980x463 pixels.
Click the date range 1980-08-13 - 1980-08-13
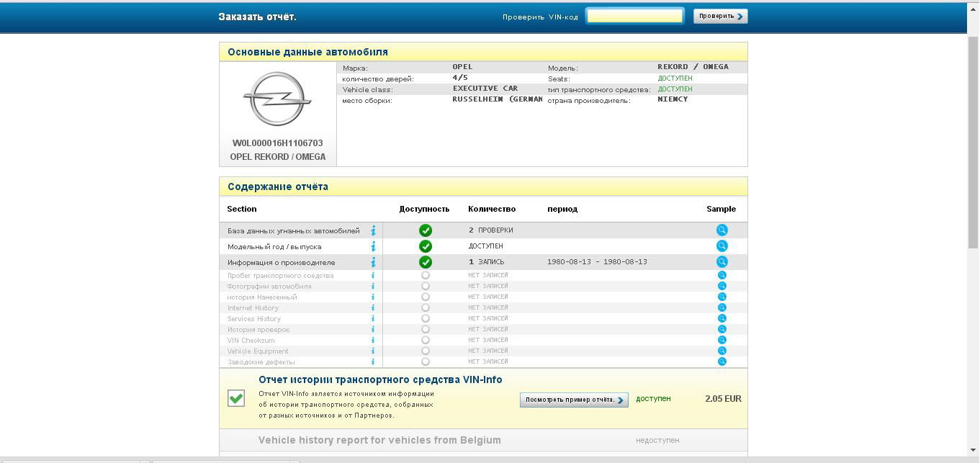point(597,262)
